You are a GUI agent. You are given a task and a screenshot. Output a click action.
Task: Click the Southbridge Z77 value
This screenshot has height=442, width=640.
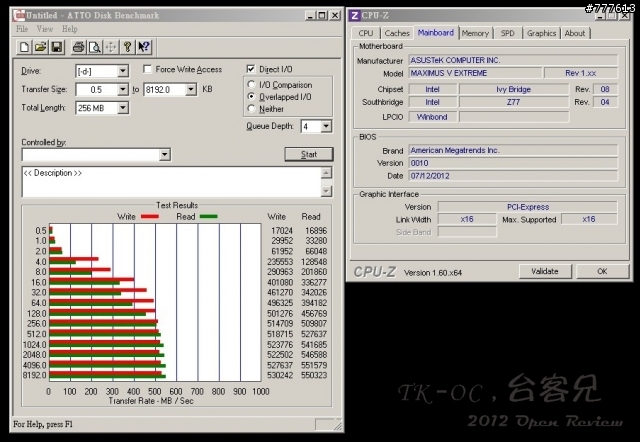pyautogui.click(x=514, y=102)
